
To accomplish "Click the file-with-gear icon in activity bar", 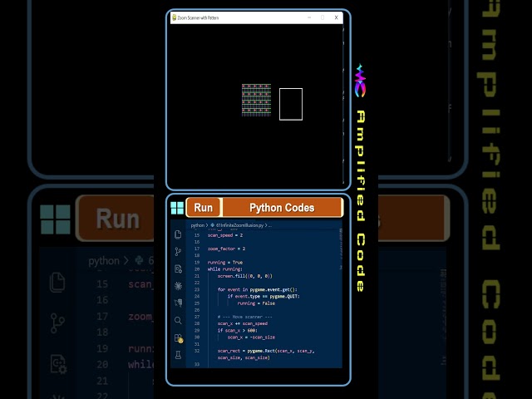I will (x=178, y=269).
